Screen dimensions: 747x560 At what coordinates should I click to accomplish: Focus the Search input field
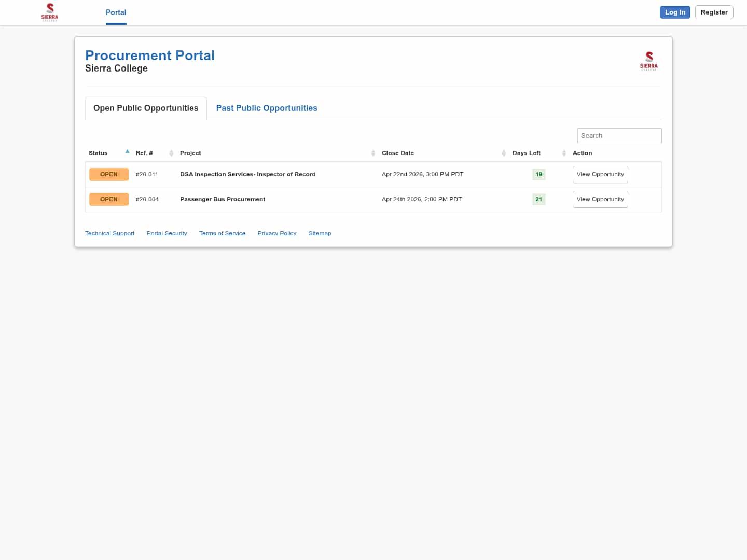pyautogui.click(x=619, y=136)
